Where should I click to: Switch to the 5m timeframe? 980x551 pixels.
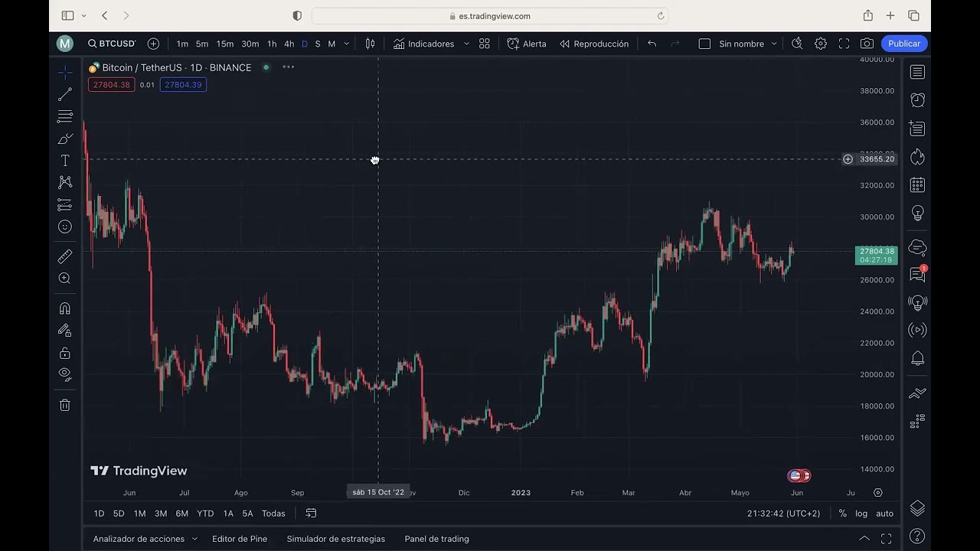(x=202, y=44)
